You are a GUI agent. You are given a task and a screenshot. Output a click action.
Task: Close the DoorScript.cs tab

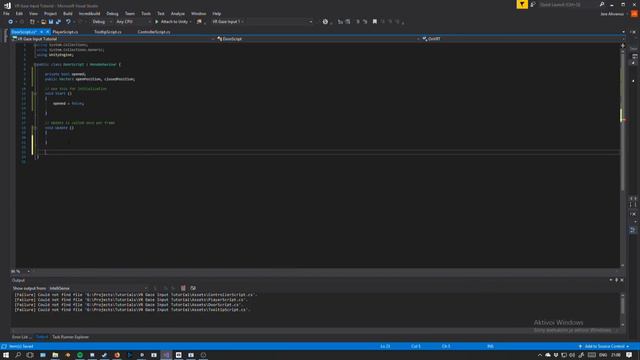pos(47,32)
